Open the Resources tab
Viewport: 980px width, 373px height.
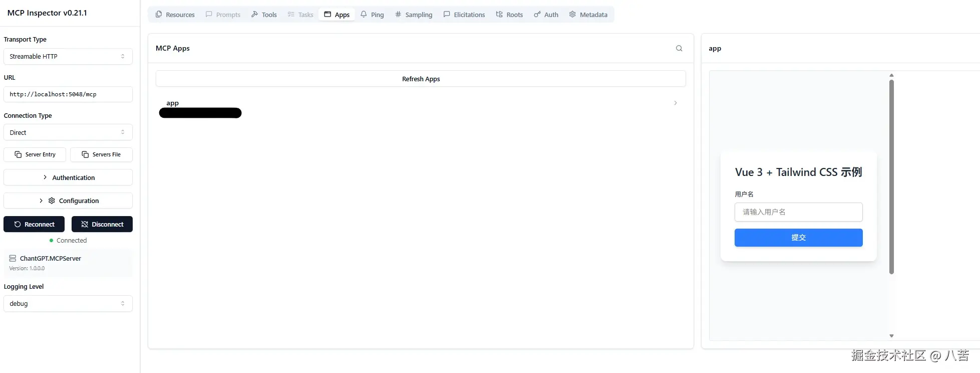[x=175, y=15]
